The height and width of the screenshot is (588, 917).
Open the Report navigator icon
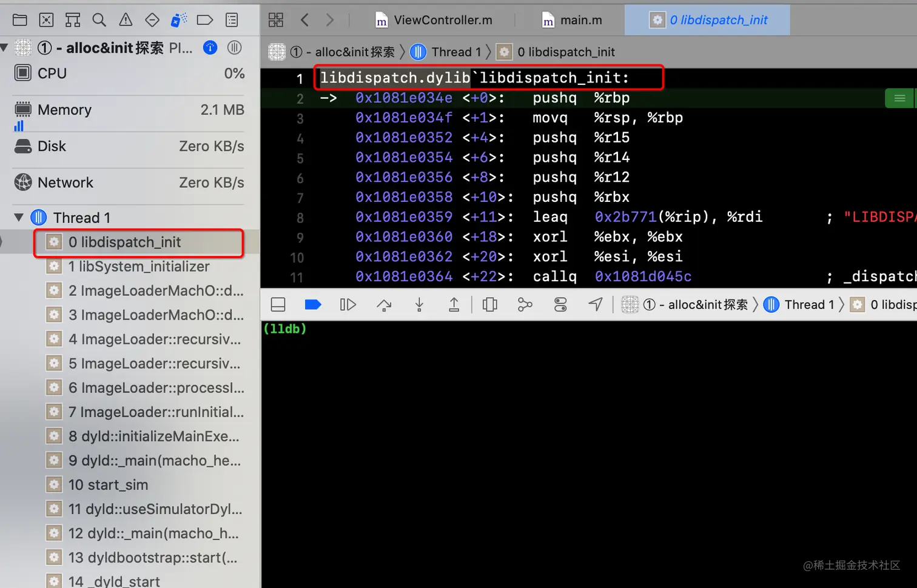coord(232,20)
